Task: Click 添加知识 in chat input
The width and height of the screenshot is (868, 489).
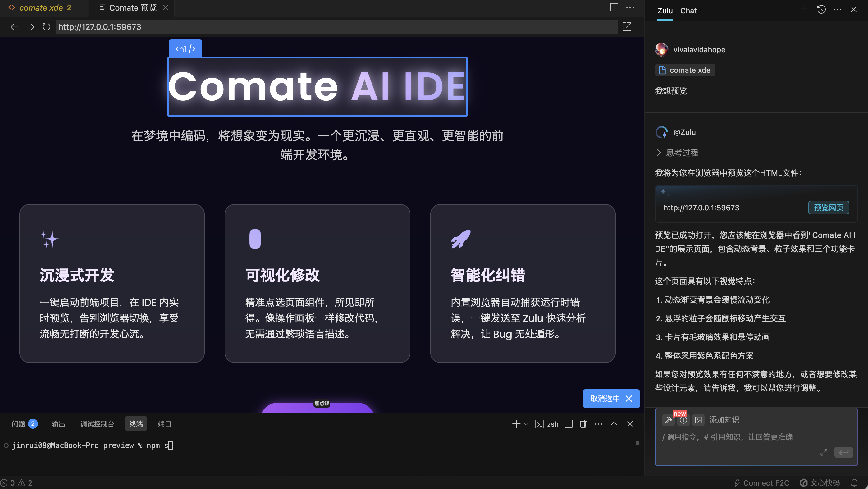Action: 724,420
